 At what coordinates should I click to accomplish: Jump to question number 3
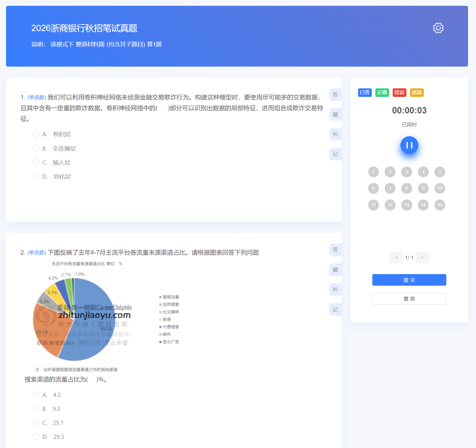pos(407,172)
